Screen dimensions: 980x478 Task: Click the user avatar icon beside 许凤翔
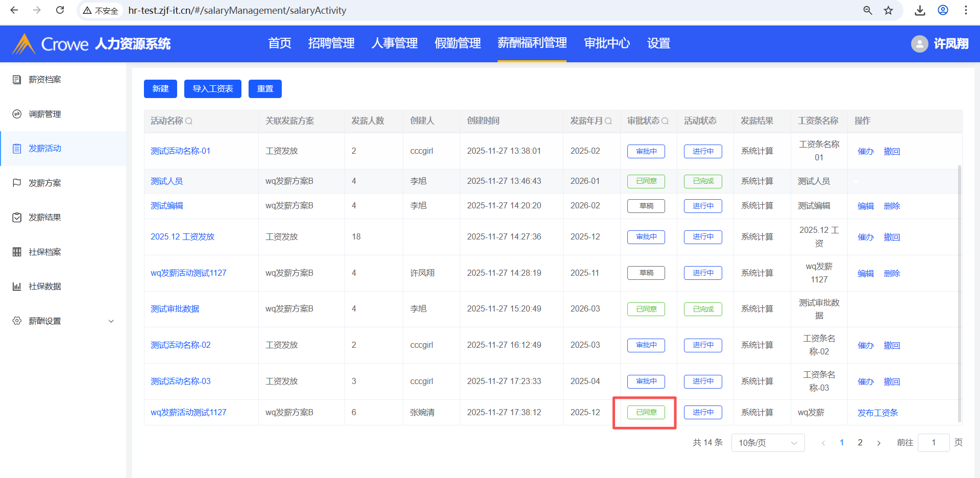tap(919, 44)
